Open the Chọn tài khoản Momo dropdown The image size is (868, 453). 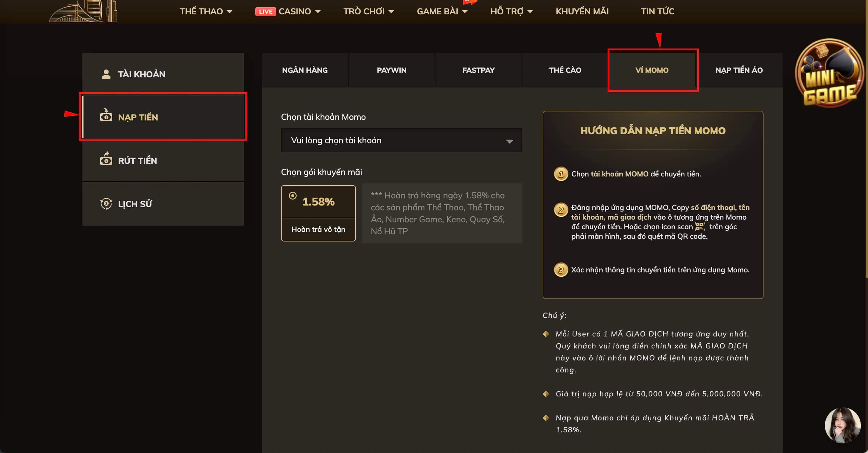[401, 140]
